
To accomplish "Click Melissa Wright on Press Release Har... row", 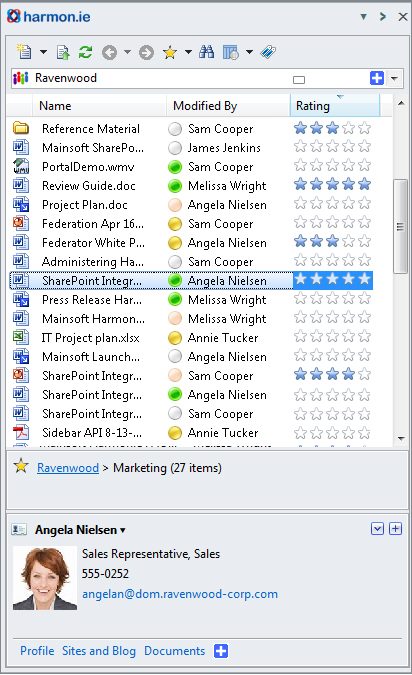I will pyautogui.click(x=227, y=300).
